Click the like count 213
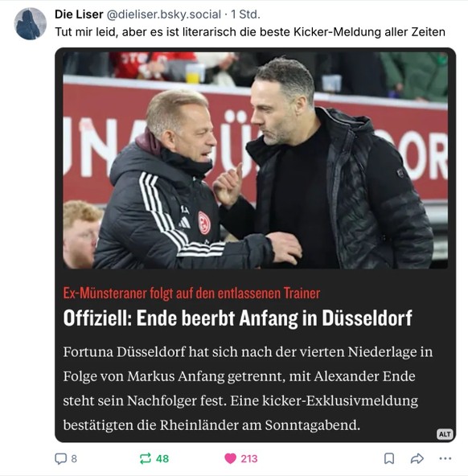The width and height of the screenshot is (468, 476). tap(249, 458)
